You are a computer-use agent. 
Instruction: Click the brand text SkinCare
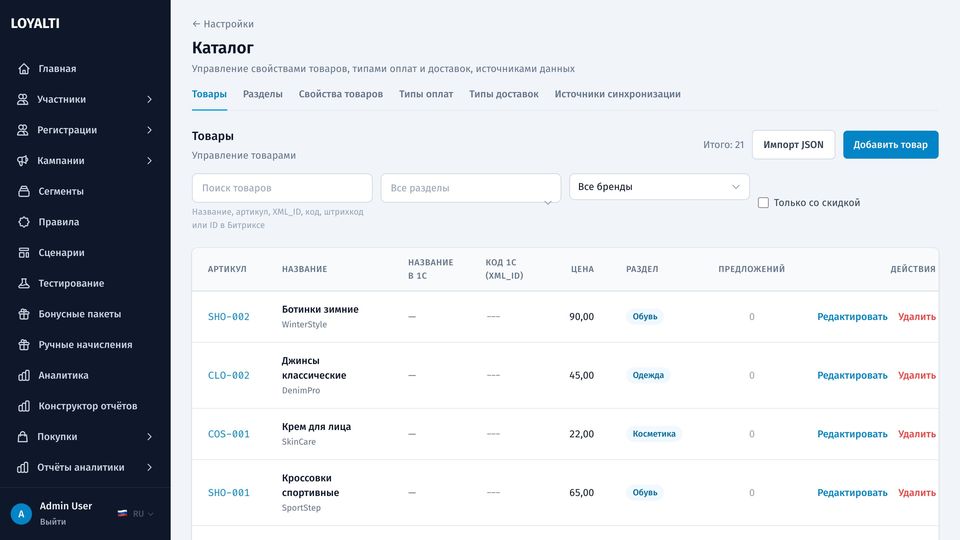[x=299, y=442]
